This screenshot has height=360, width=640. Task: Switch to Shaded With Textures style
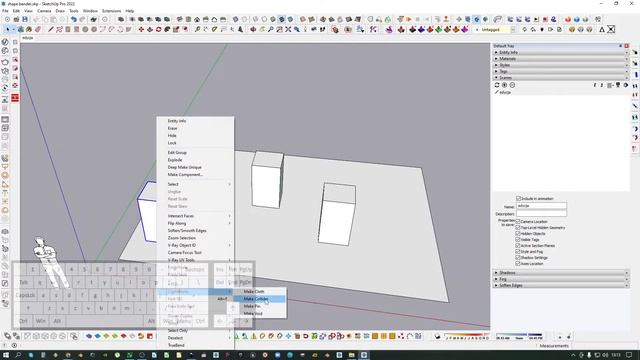(282, 19)
